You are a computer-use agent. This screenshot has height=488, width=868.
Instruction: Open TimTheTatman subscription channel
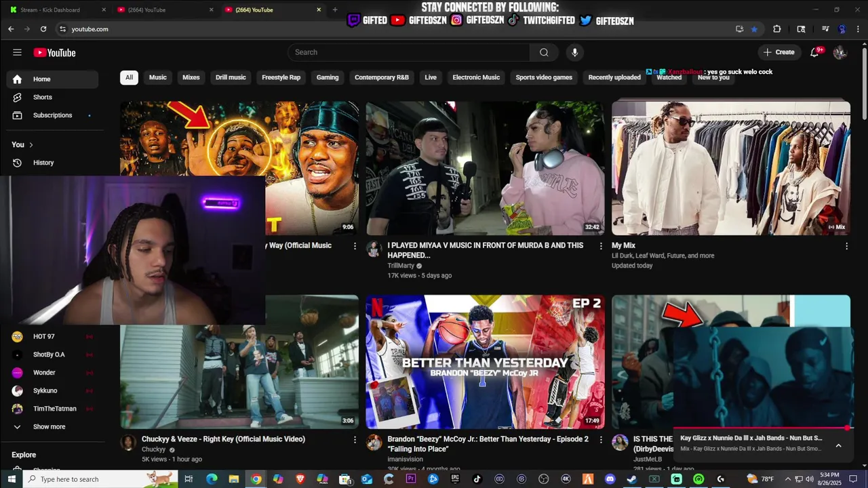pos(52,409)
